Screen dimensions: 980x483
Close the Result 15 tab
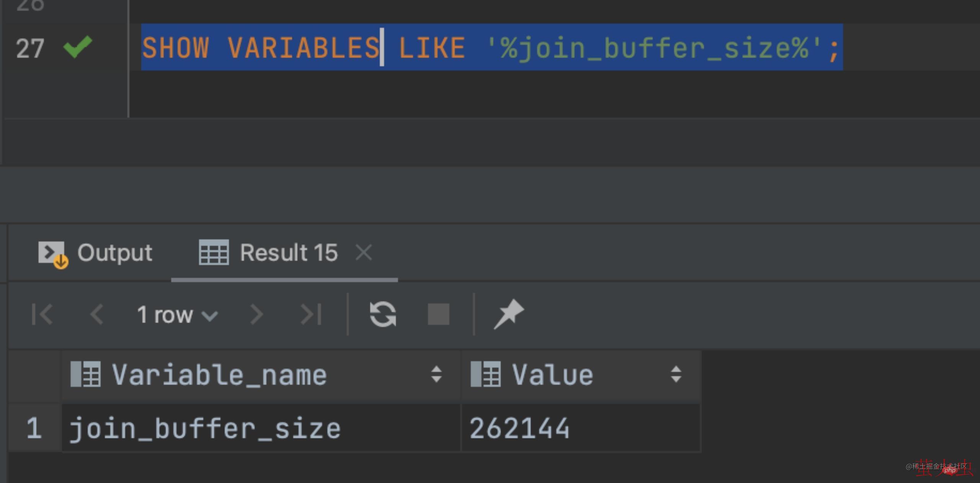(363, 253)
